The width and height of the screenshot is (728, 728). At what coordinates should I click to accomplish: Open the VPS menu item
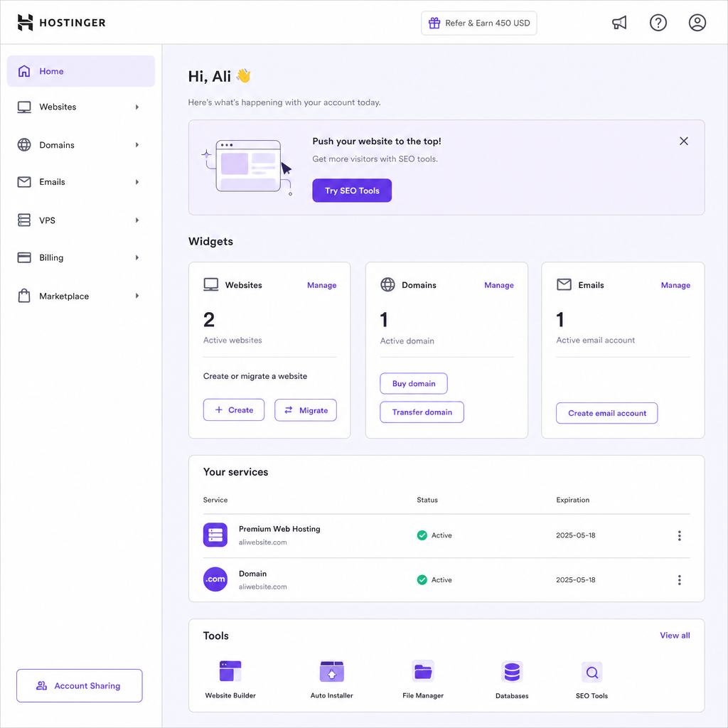pos(81,220)
